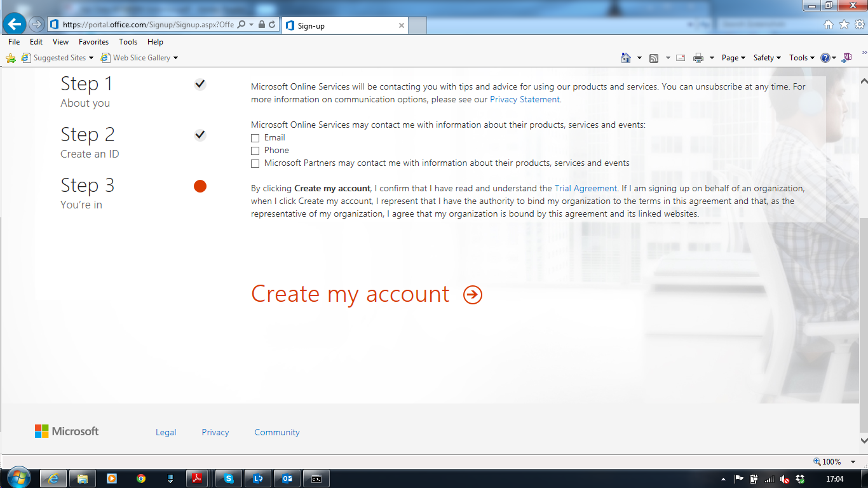Open the gear Tools icon at top right
Image resolution: width=868 pixels, height=488 pixels.
tap(859, 25)
